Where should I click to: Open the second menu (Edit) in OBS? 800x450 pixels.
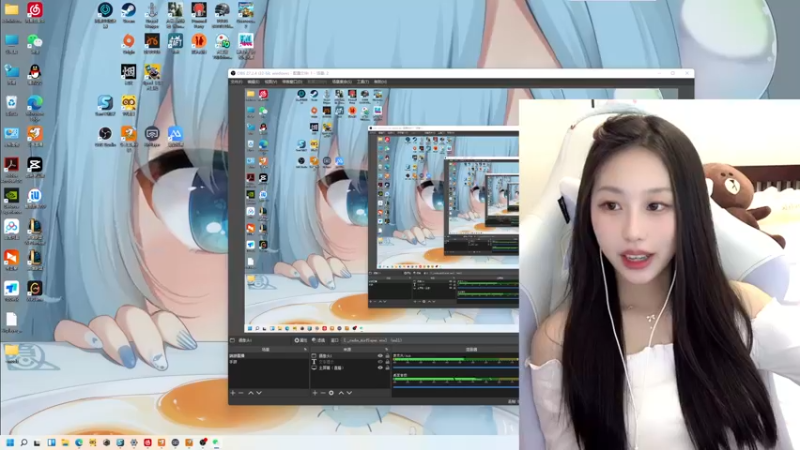254,82
